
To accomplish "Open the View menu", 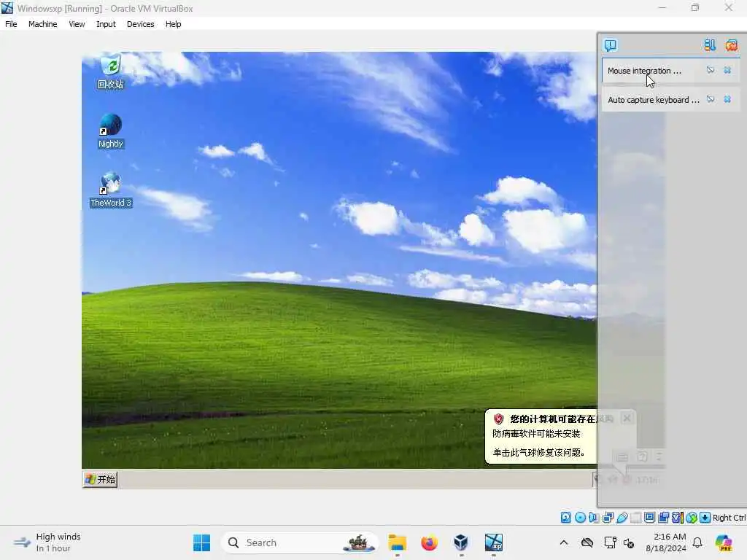I will click(x=77, y=24).
